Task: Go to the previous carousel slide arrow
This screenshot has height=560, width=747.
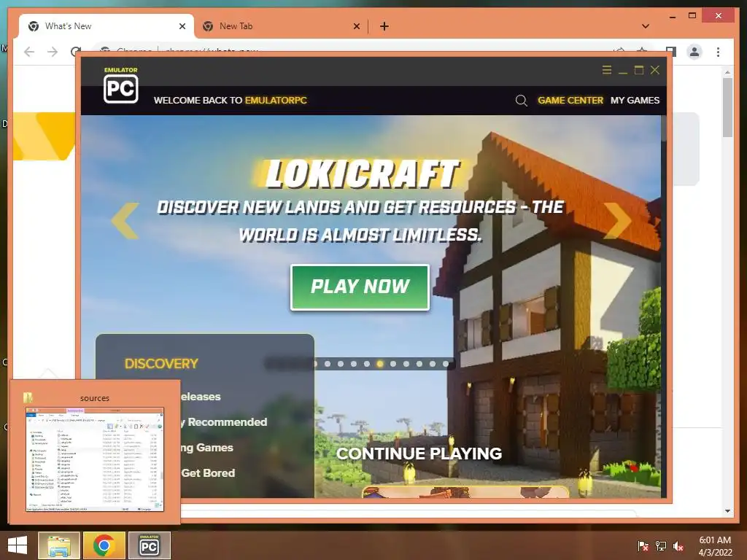Action: pos(125,220)
